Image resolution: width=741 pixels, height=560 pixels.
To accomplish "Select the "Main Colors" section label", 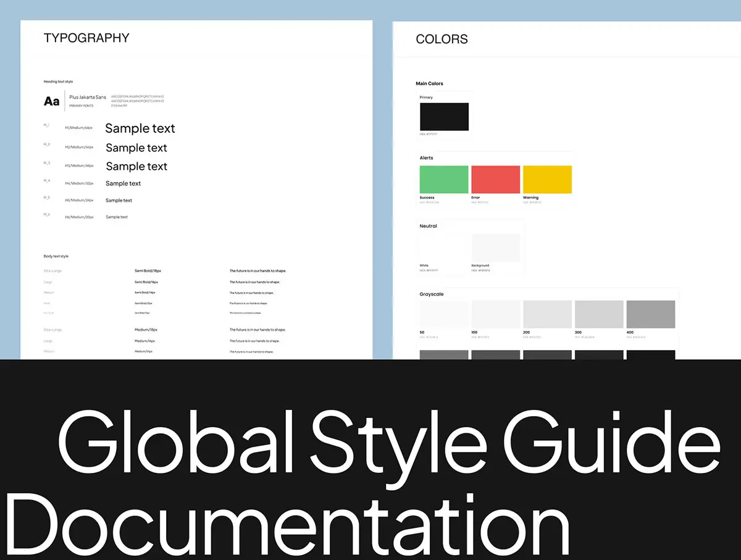I will [429, 83].
